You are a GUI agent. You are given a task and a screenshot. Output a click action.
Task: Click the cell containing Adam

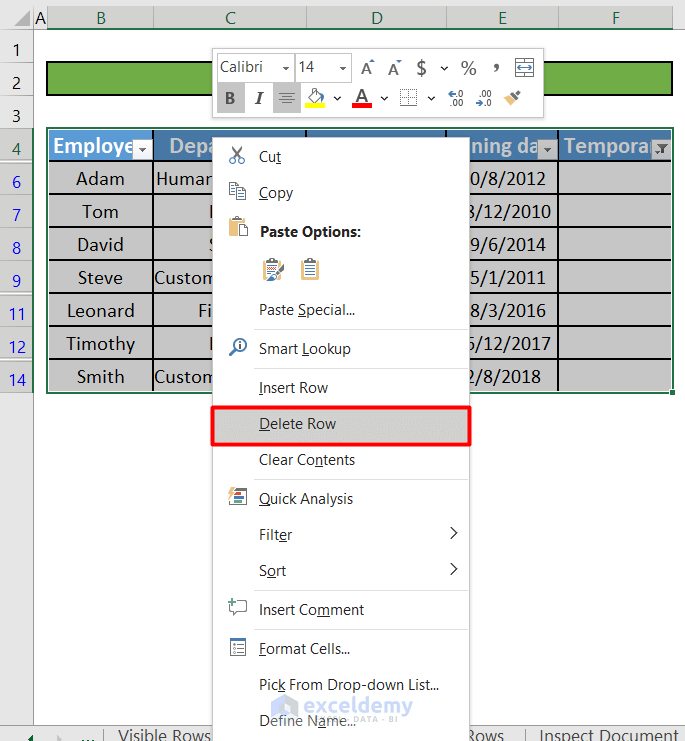point(101,179)
